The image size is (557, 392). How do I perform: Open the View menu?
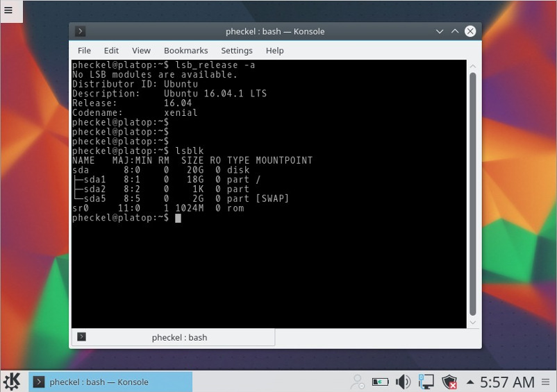142,51
